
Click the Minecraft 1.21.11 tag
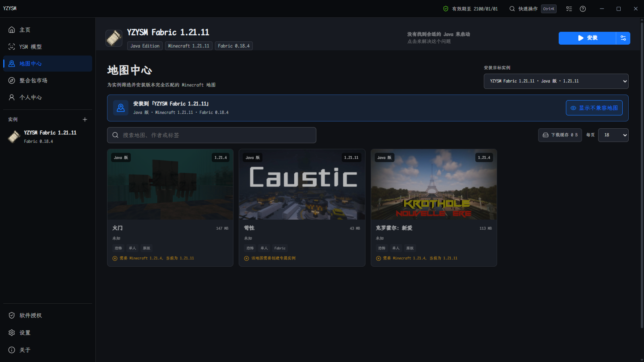(x=188, y=46)
